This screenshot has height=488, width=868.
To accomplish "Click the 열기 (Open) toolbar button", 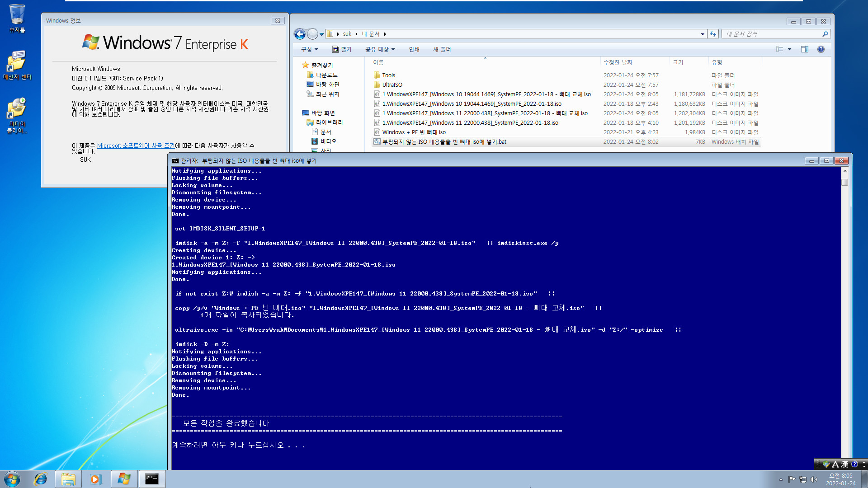I will [342, 49].
